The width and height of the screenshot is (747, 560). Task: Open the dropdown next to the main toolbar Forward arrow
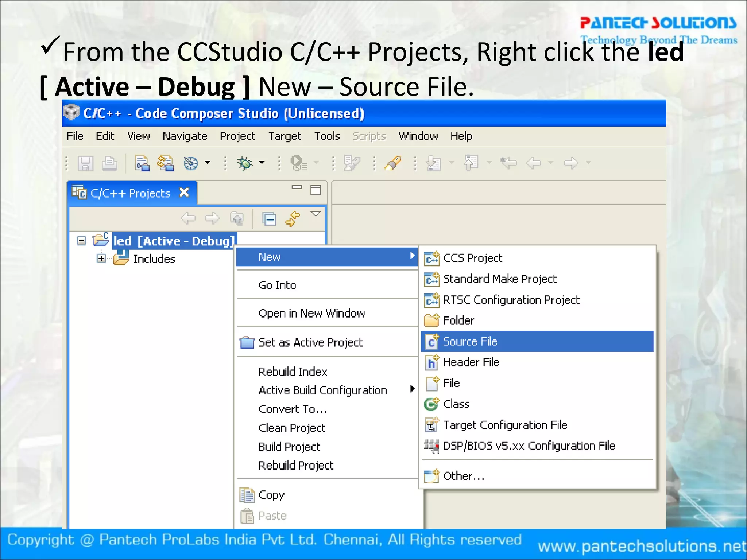(588, 163)
